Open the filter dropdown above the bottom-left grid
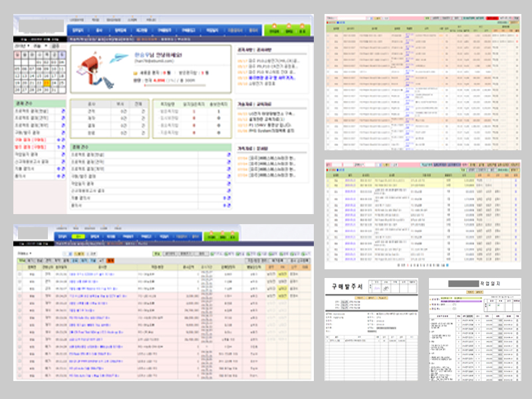This screenshot has height=399, width=532. [22, 253]
